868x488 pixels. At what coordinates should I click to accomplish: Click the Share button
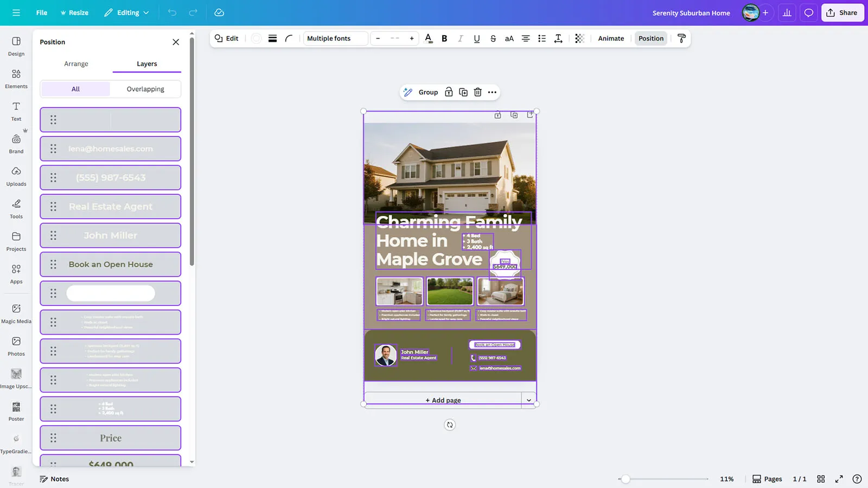(842, 12)
